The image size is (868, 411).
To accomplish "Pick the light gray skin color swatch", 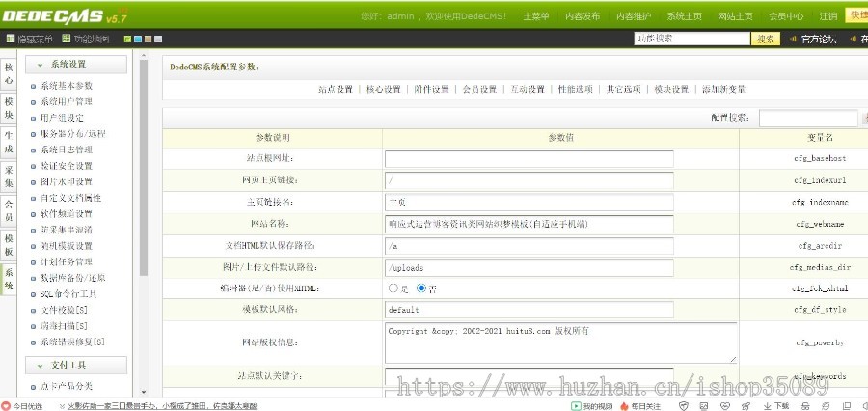I will 158,40.
